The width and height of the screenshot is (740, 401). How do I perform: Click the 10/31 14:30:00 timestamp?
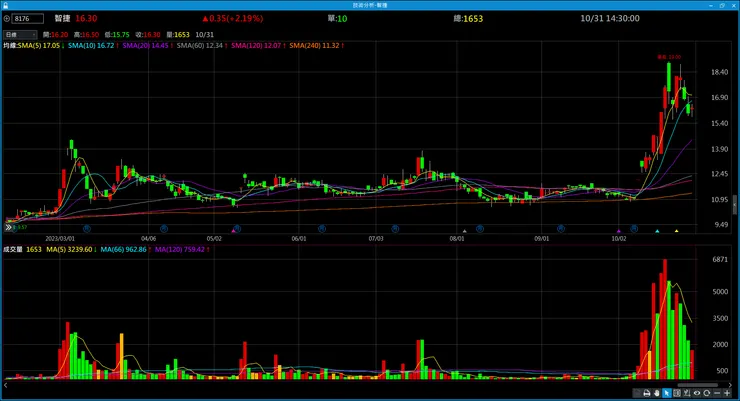click(610, 18)
